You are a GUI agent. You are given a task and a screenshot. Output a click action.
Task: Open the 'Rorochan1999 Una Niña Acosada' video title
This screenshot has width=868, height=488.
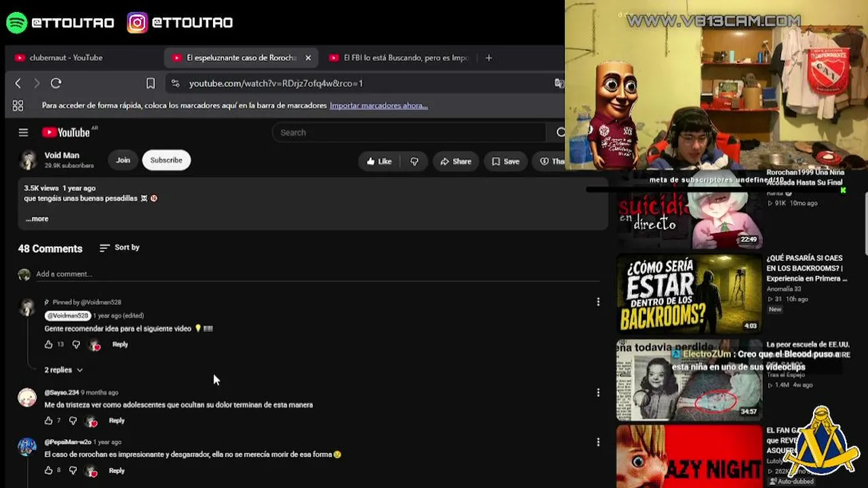806,178
